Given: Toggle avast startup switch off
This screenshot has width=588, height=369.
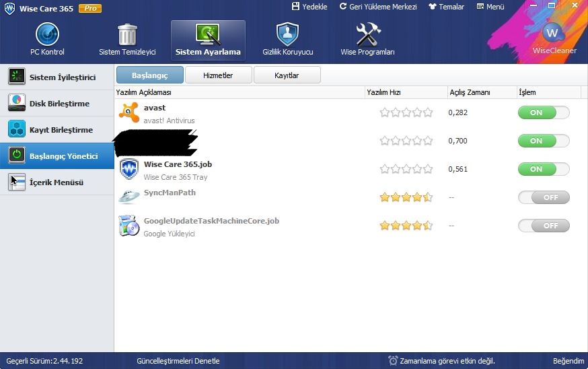Looking at the screenshot, I should (544, 112).
